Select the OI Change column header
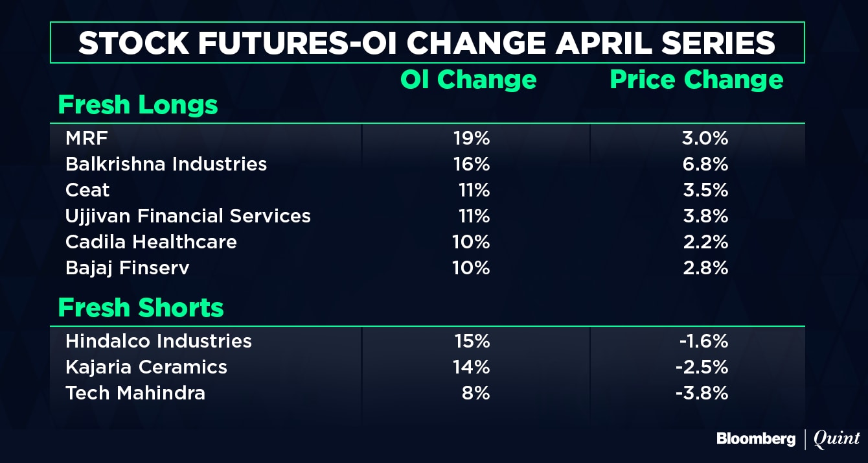Viewport: 868px width, 463px height. pyautogui.click(x=468, y=80)
